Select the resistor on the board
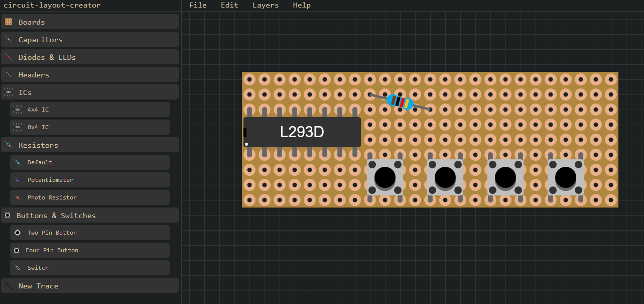Screen dimensions: 644x304 coord(400,102)
